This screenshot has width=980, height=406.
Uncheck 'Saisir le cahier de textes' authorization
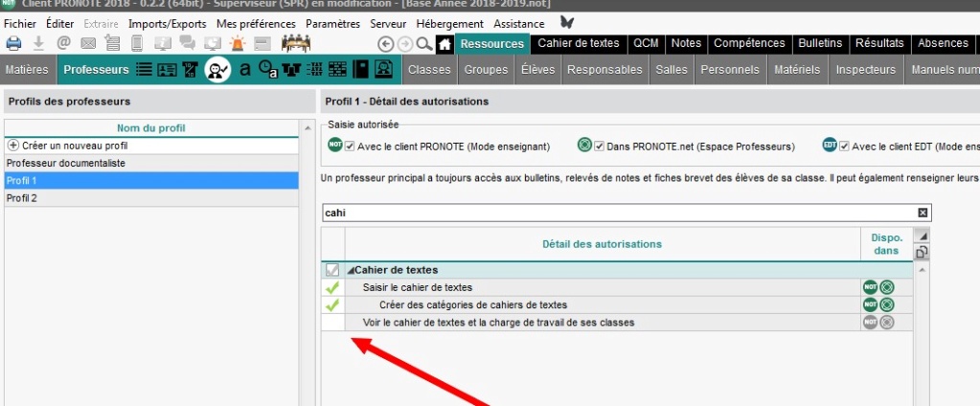coord(332,288)
